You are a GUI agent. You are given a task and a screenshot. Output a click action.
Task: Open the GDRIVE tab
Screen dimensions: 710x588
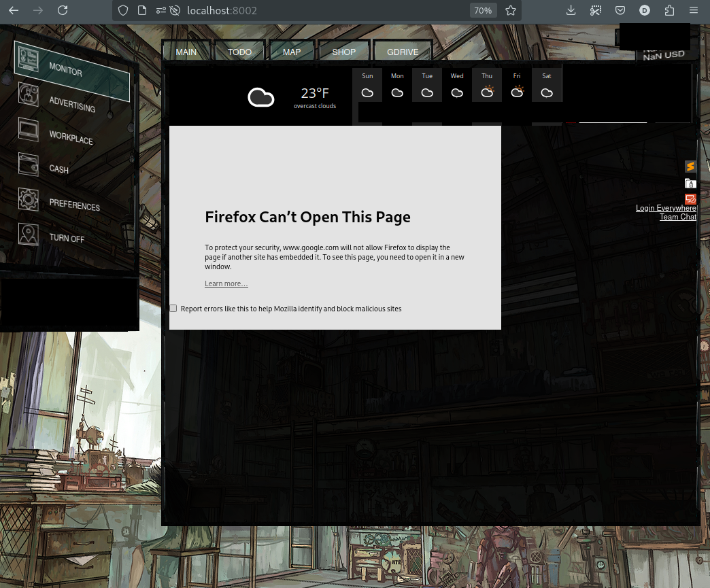click(403, 52)
